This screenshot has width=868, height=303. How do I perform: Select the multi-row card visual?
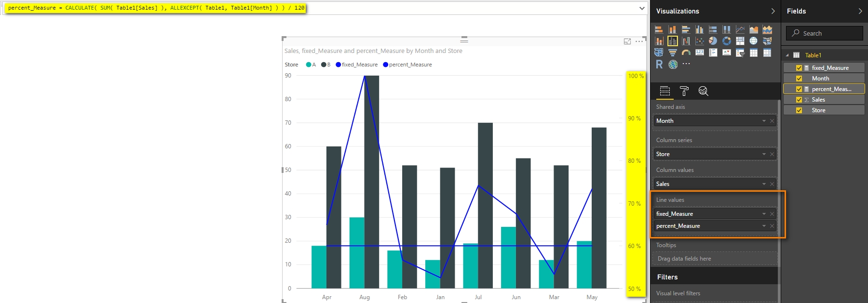[x=713, y=53]
